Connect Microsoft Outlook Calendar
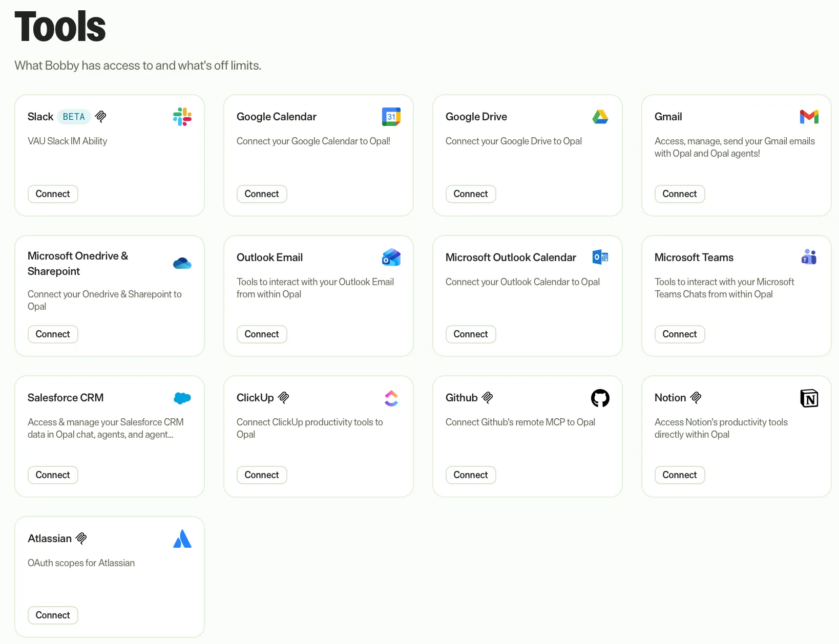This screenshot has width=839, height=644. click(x=471, y=334)
